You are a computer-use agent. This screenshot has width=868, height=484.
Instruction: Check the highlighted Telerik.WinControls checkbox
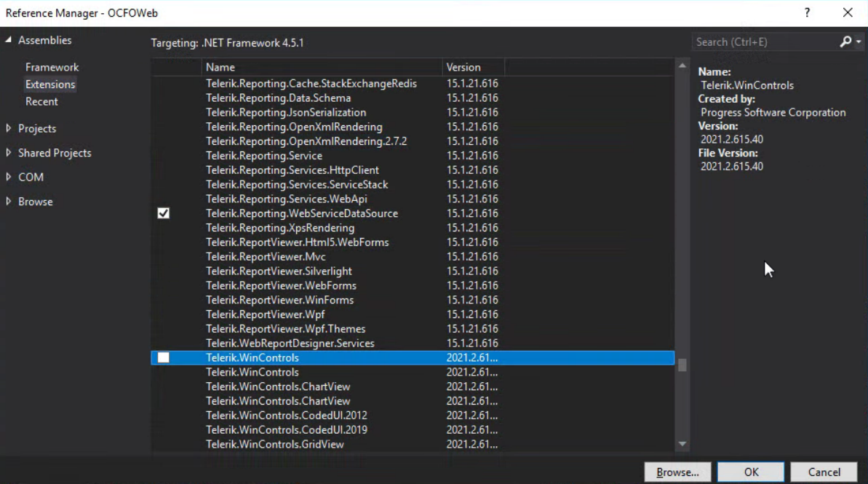163,358
